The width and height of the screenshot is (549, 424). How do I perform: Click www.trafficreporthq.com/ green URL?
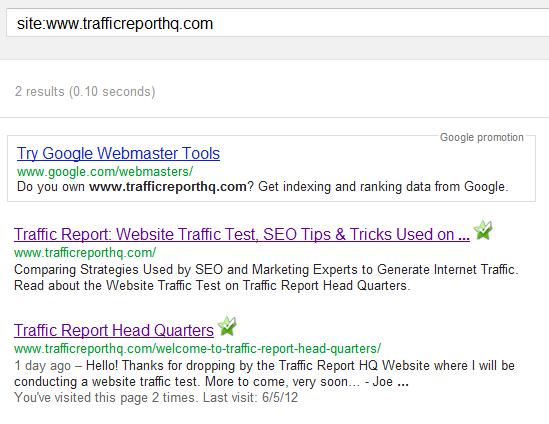[85, 252]
